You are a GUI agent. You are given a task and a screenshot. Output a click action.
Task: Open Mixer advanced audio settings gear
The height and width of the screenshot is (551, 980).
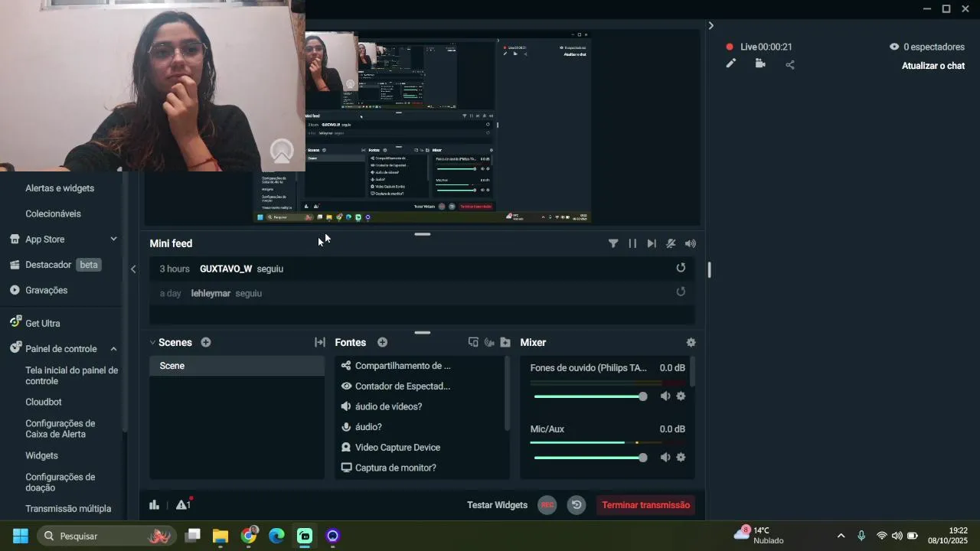click(x=691, y=342)
